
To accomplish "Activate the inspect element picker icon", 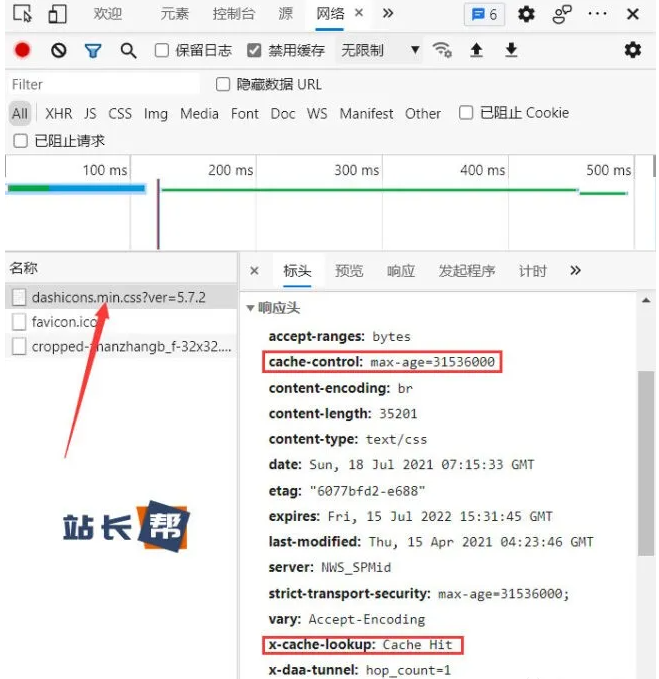I will (22, 14).
